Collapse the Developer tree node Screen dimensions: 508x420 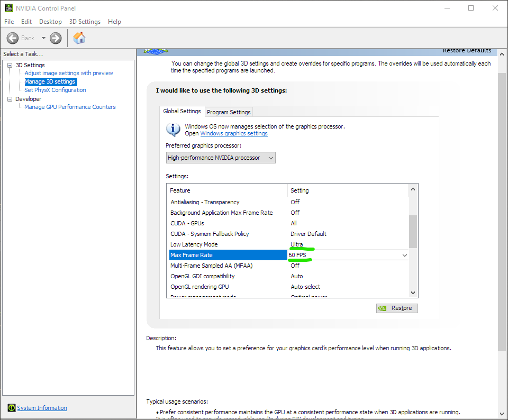point(10,99)
